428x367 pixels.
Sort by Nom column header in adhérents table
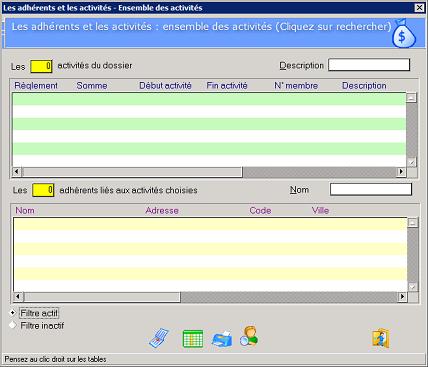point(25,210)
